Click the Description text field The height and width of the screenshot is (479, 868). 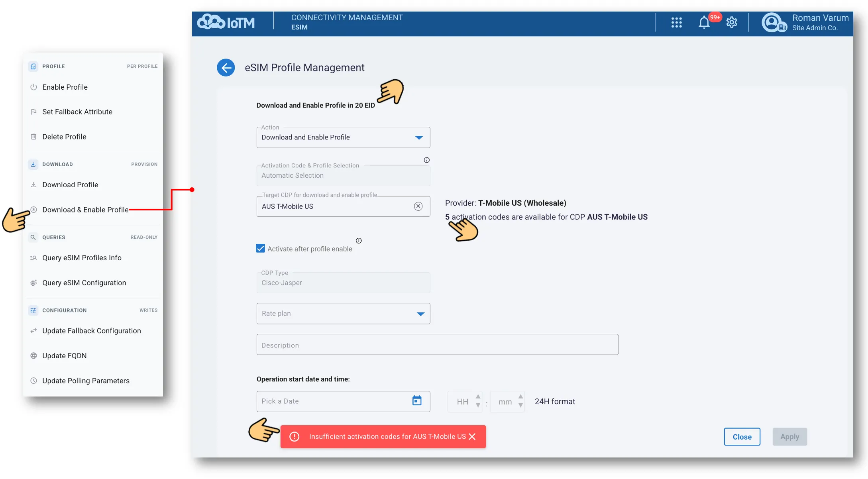point(438,345)
